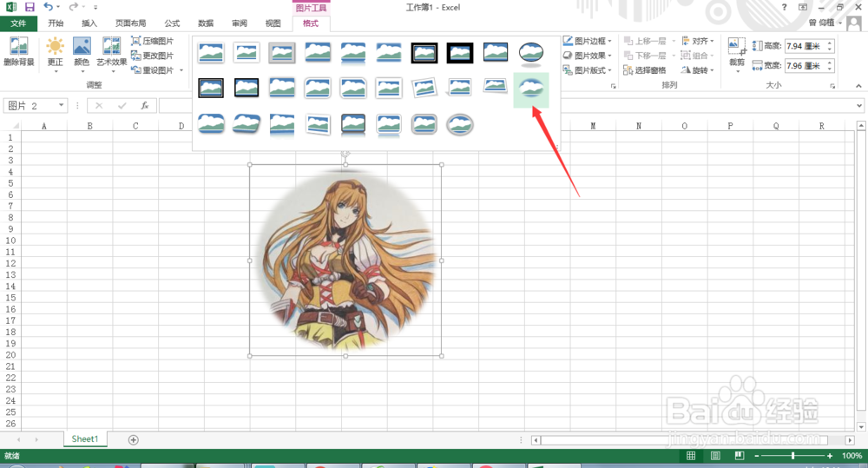
Task: Click Change Picture (更改图片)
Action: [x=152, y=56]
